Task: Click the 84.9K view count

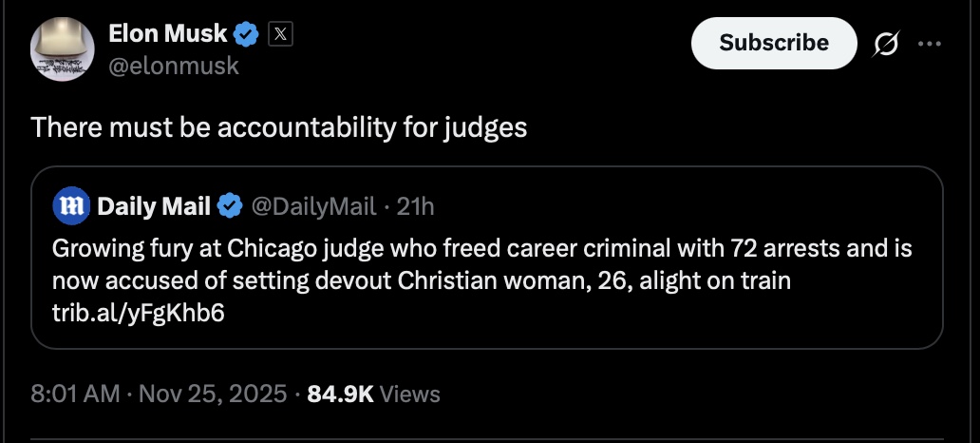Action: click(339, 394)
